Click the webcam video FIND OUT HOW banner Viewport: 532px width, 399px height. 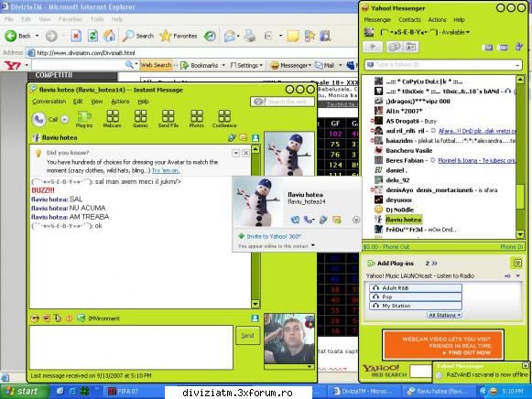click(x=443, y=345)
